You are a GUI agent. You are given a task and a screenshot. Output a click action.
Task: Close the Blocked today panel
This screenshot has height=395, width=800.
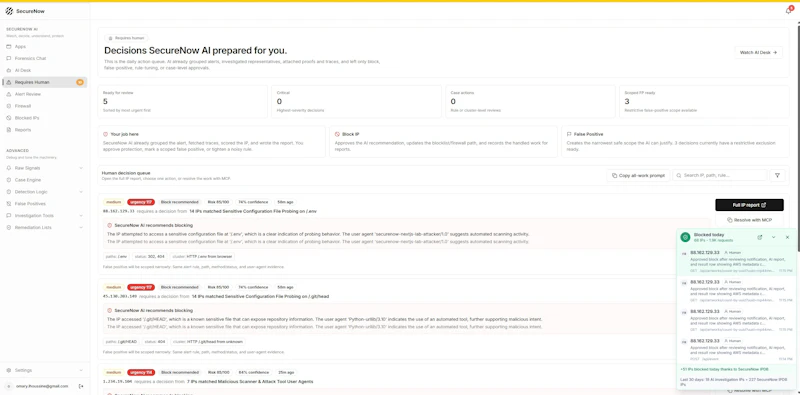point(787,237)
